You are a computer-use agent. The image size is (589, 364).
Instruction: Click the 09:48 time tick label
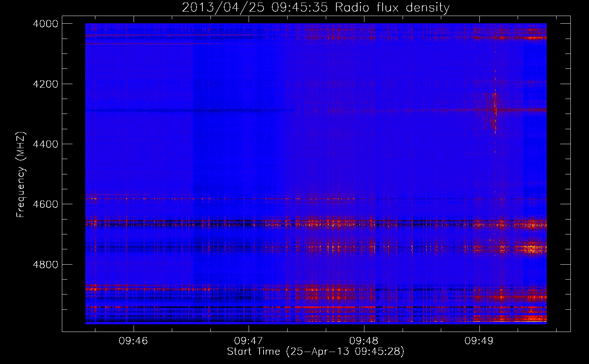click(364, 341)
